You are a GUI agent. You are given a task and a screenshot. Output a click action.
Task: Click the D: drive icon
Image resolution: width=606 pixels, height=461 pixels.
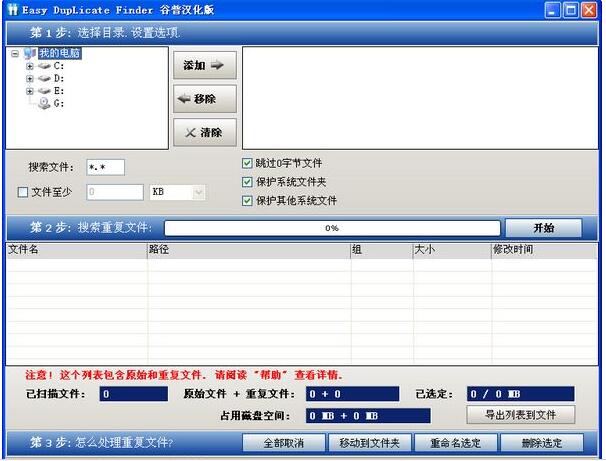click(44, 78)
